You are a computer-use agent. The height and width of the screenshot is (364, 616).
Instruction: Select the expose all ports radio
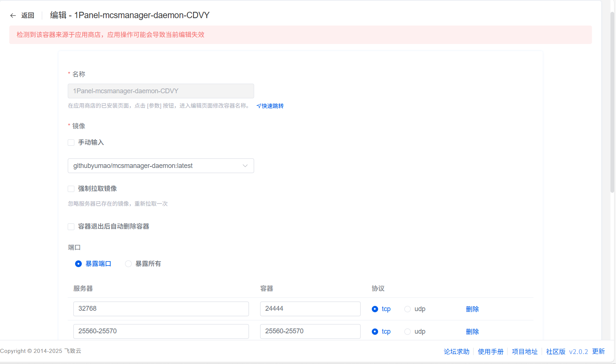(x=128, y=264)
